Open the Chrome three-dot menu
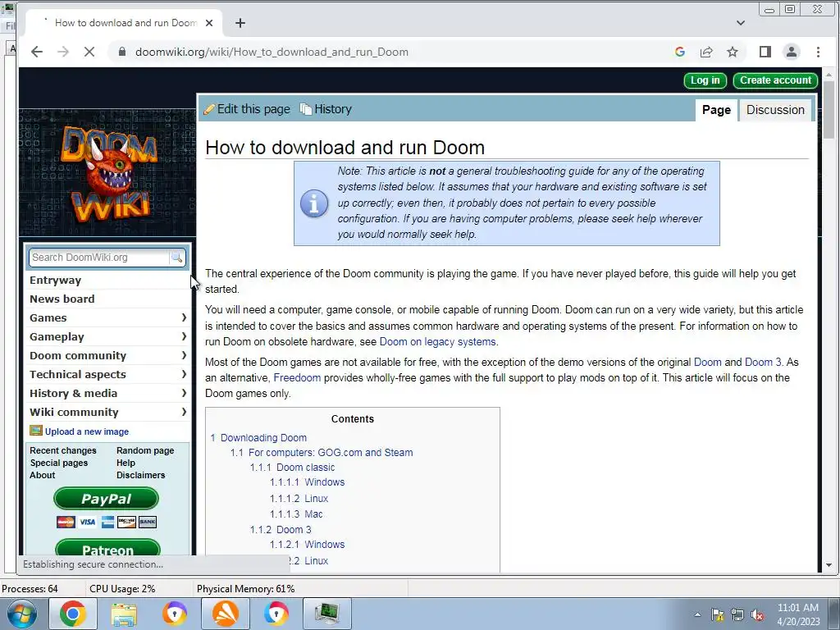The width and height of the screenshot is (840, 630). tap(818, 52)
